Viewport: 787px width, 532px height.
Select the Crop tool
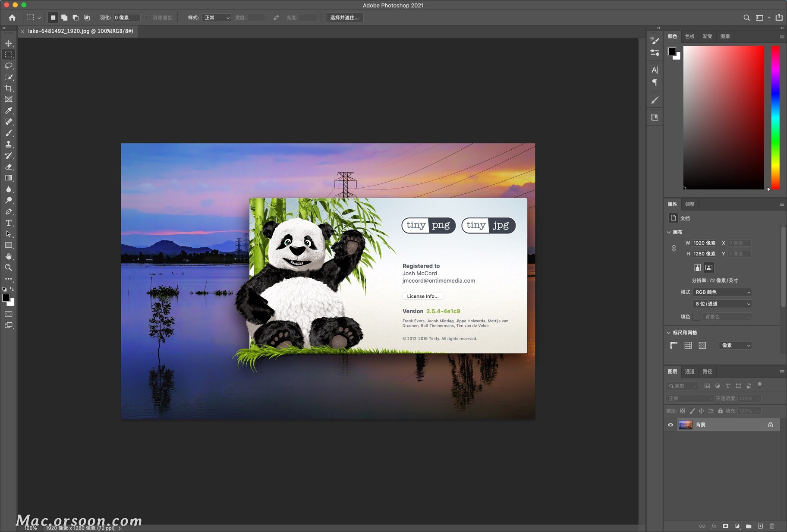pyautogui.click(x=9, y=88)
